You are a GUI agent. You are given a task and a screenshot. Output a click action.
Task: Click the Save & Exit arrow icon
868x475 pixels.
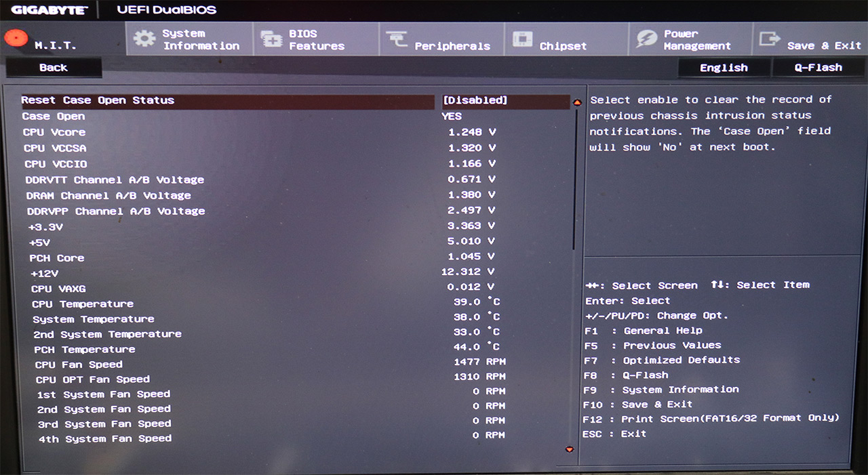[770, 39]
